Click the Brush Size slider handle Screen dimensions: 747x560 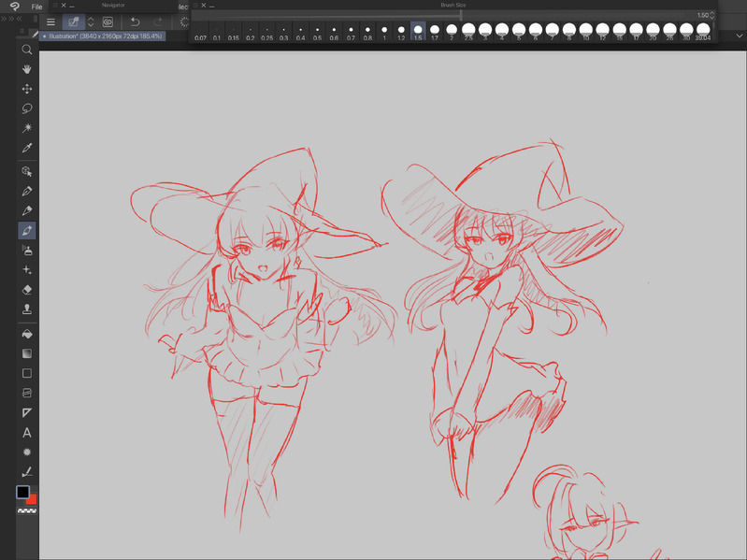pyautogui.click(x=461, y=15)
